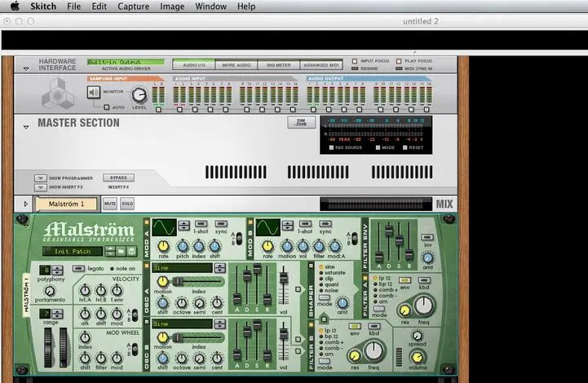Click the patch select up/down arrows
The width and height of the screenshot is (588, 383).
[x=110, y=251]
